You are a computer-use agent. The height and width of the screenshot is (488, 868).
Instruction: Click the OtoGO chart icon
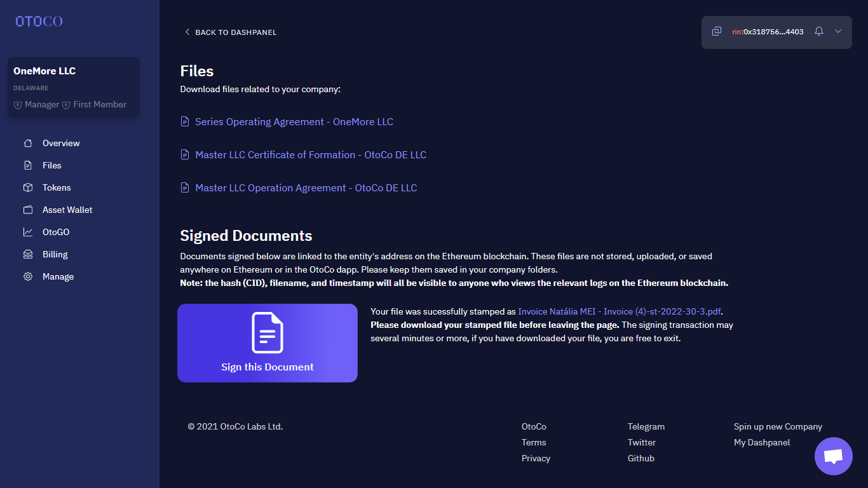[x=28, y=232]
